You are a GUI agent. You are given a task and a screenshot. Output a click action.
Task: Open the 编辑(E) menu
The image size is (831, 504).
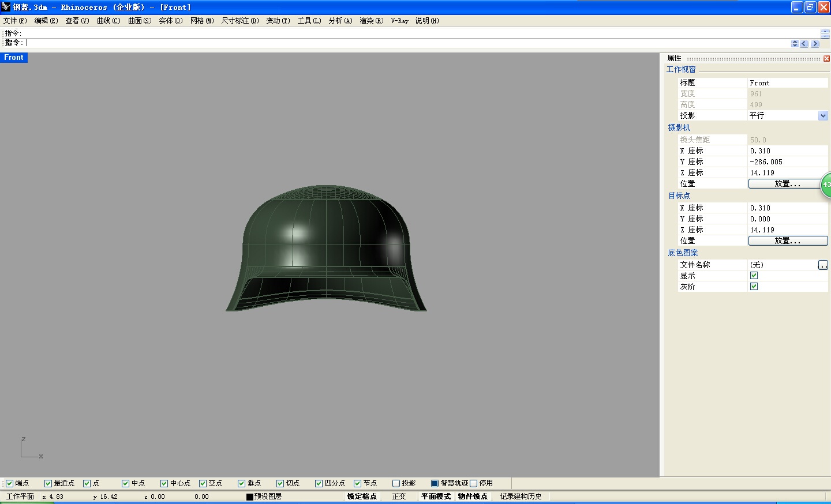coord(46,21)
